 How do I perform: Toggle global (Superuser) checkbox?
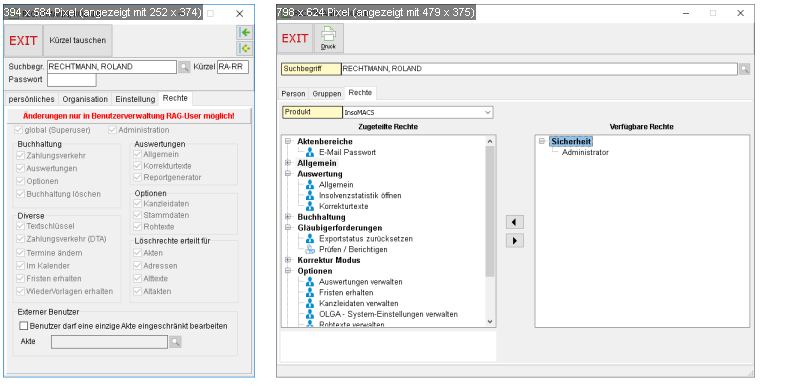pos(20,130)
